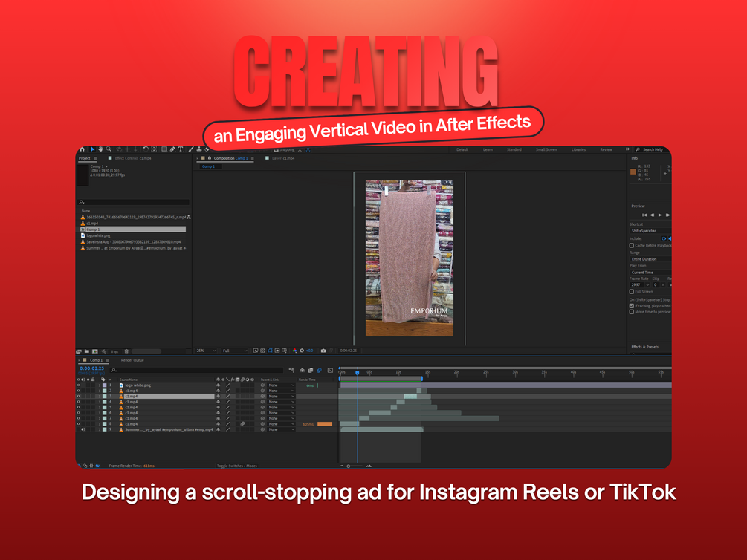
Task: Toggle the Include video eye in Preview
Action: [x=664, y=238]
